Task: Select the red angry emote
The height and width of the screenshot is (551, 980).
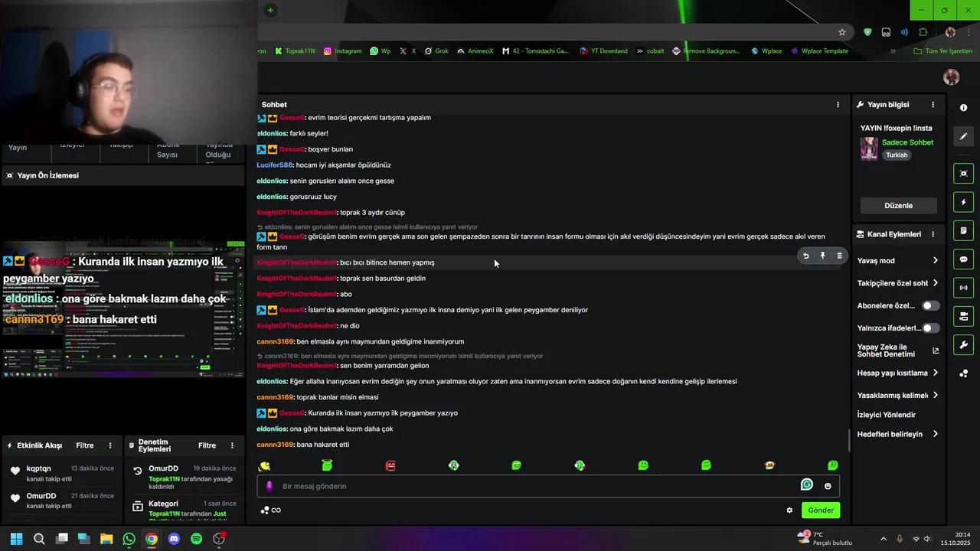Action: tap(390, 465)
